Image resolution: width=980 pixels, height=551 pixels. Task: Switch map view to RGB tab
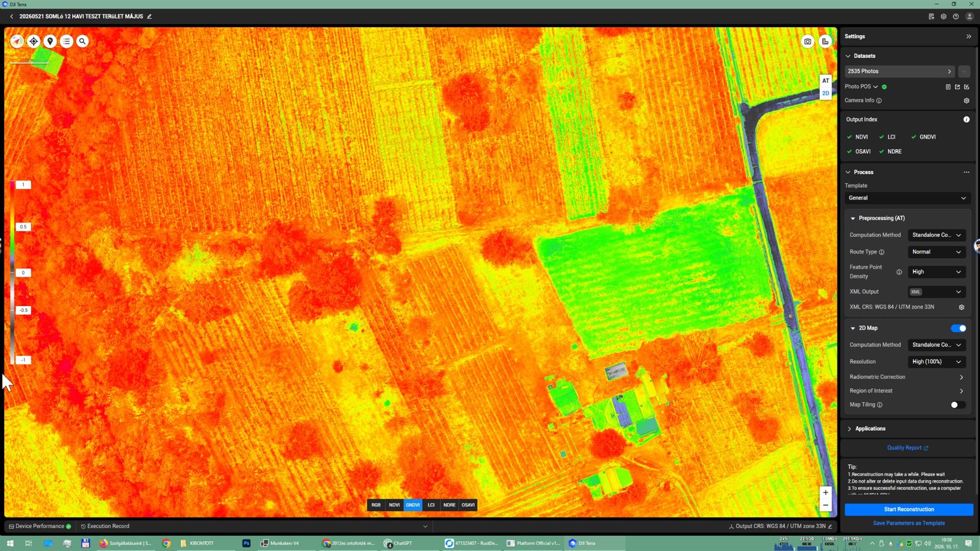[x=376, y=505]
